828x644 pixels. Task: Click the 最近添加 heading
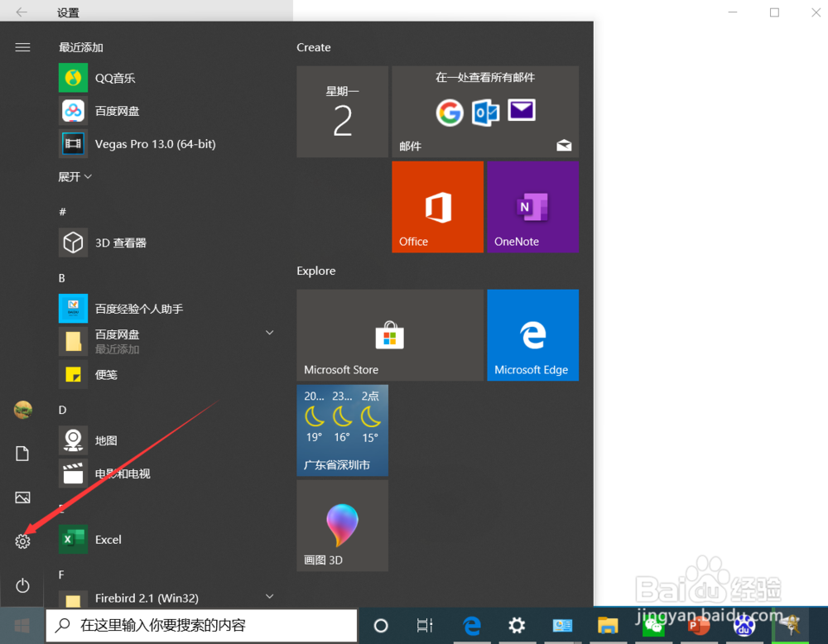coord(81,47)
